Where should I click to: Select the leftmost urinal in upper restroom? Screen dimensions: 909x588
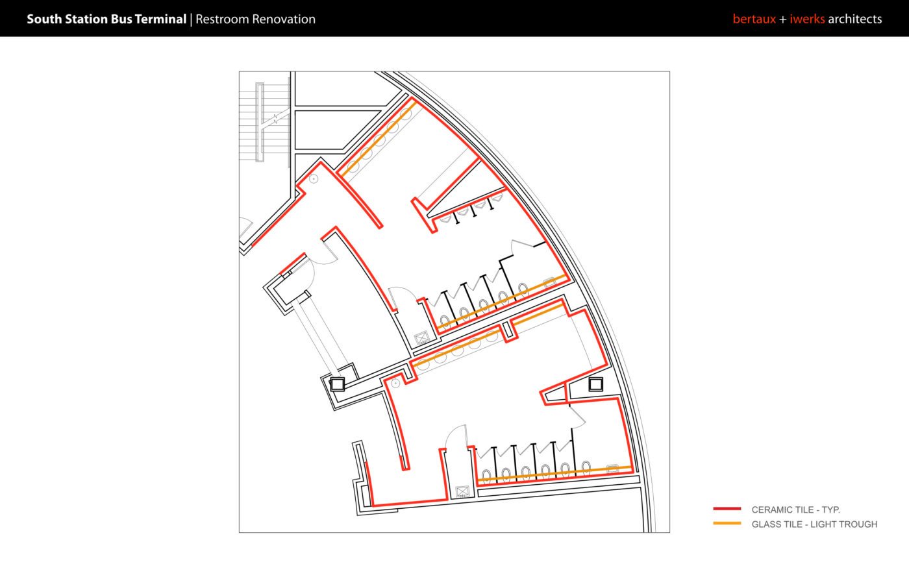[x=446, y=219]
